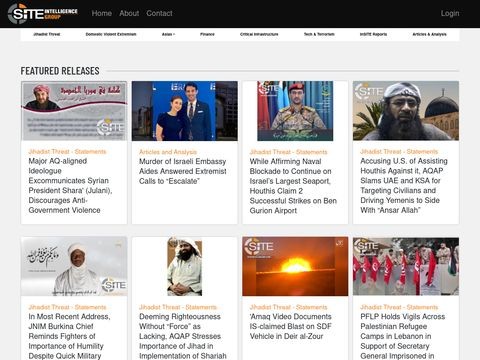Open the Articles & Analysis tab
The width and height of the screenshot is (480, 360).
(429, 34)
